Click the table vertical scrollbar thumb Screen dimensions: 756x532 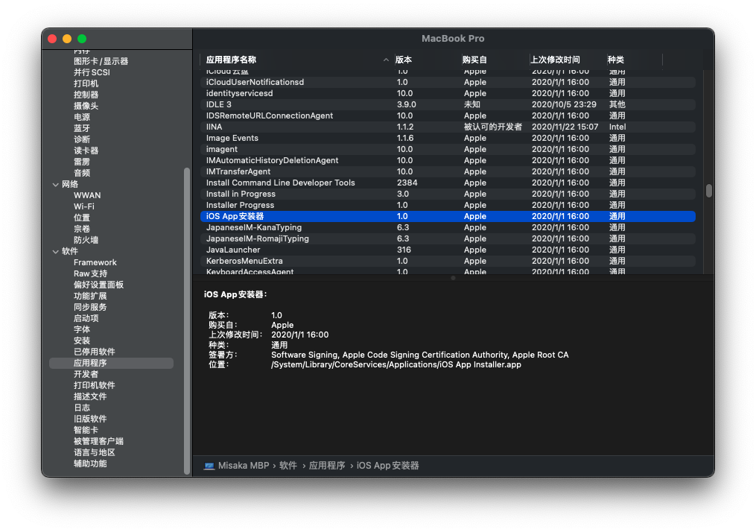click(709, 191)
